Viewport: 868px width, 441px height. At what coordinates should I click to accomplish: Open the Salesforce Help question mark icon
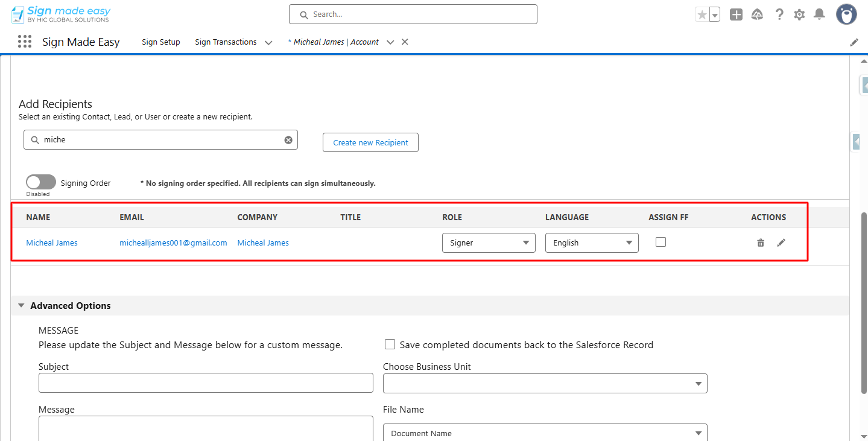click(779, 15)
